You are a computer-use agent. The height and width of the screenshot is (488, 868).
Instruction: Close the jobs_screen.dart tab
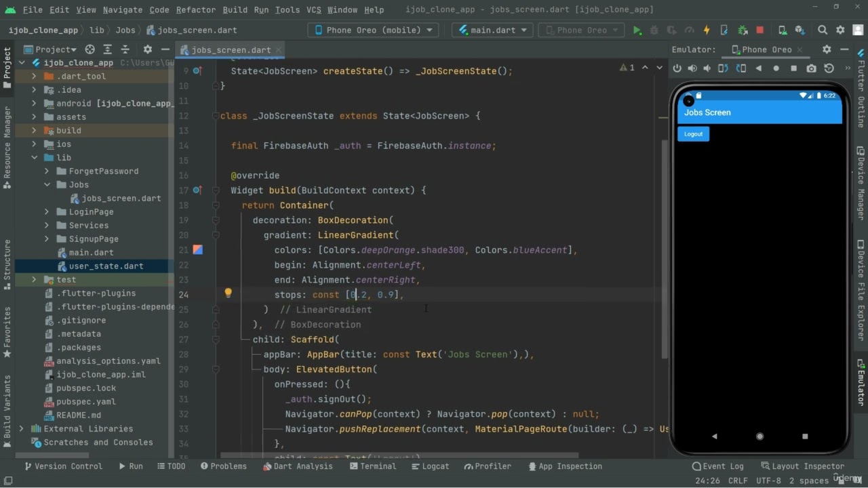pyautogui.click(x=279, y=50)
